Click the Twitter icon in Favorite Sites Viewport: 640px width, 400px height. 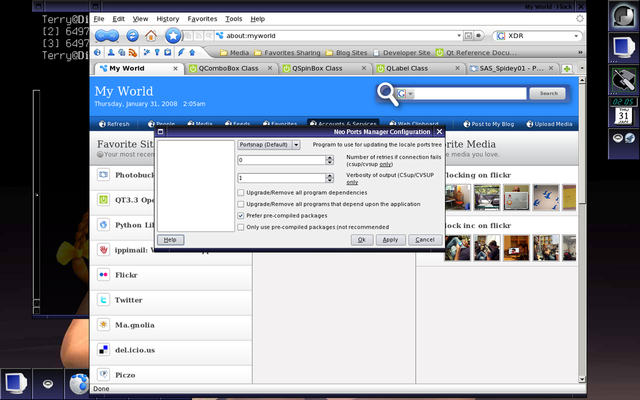coord(104,300)
